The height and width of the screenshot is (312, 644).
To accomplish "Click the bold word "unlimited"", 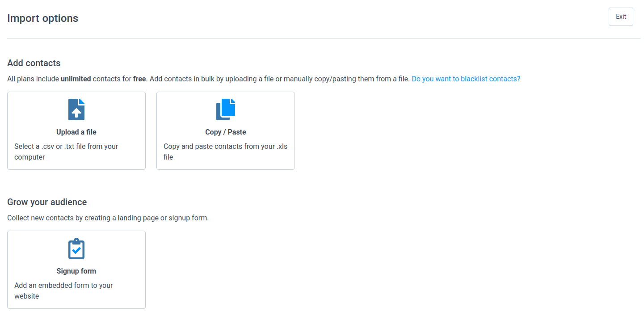I will (x=76, y=79).
